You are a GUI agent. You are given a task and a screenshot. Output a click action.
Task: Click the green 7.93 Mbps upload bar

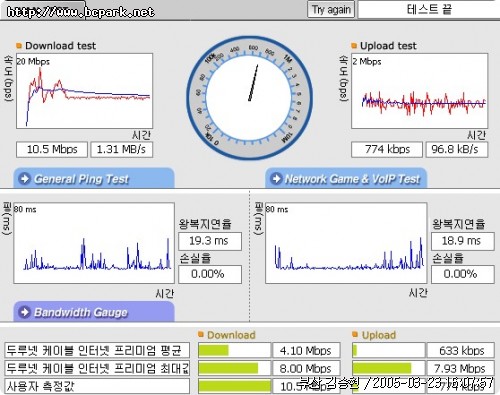click(x=382, y=368)
